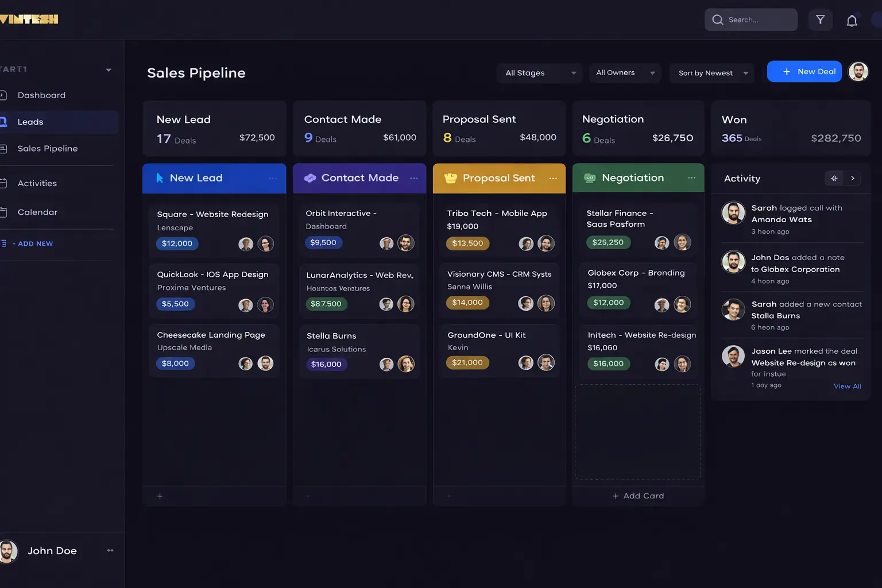Viewport: 882px width, 588px height.
Task: Go to Dashboard in the sidebar
Action: [41, 95]
